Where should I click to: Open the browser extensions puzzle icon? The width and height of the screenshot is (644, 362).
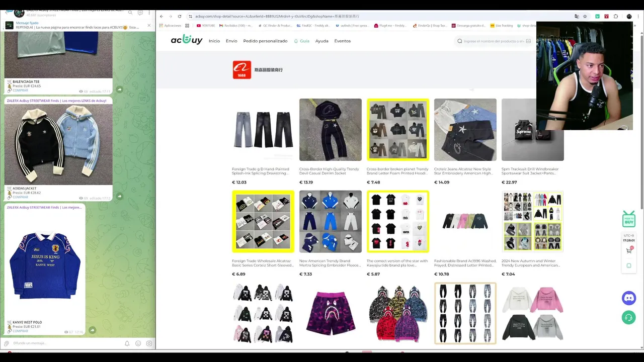tap(616, 16)
